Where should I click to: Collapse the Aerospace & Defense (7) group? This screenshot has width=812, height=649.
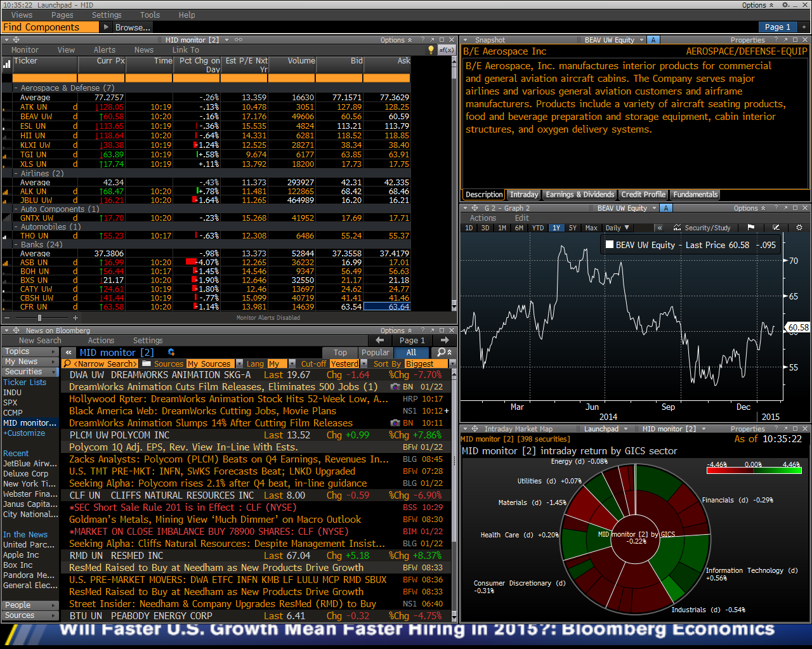[16, 88]
